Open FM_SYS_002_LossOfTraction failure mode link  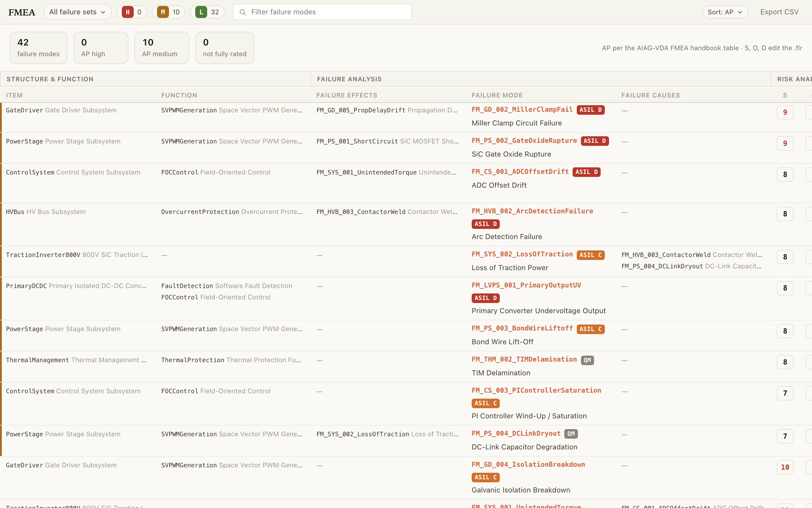point(522,254)
